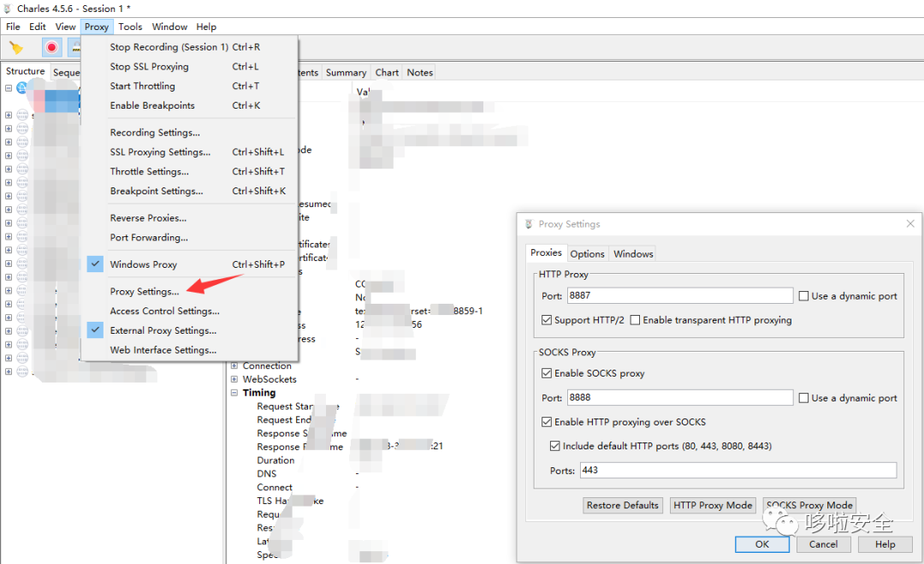Click the HTTP Proxy Port field
Viewport: 924px width, 564px height.
pos(679,296)
